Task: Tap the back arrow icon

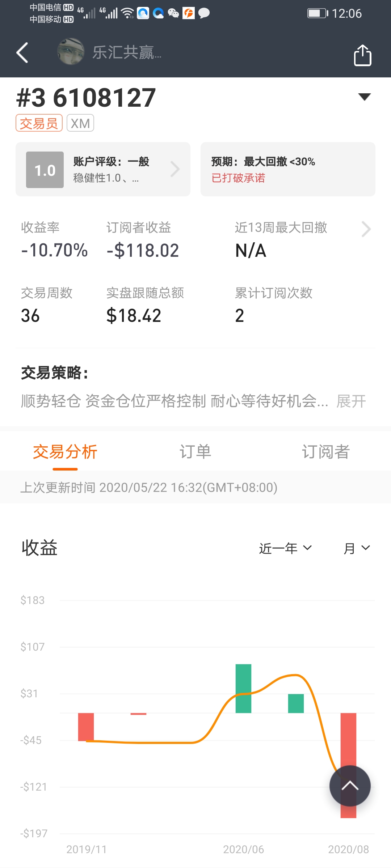Action: [x=22, y=53]
